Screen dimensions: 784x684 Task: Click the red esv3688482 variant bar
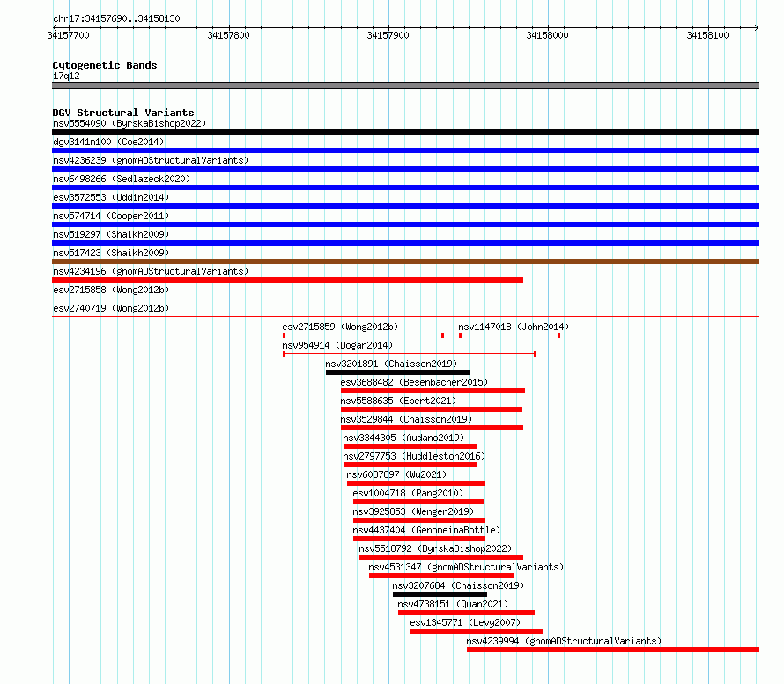pos(433,391)
